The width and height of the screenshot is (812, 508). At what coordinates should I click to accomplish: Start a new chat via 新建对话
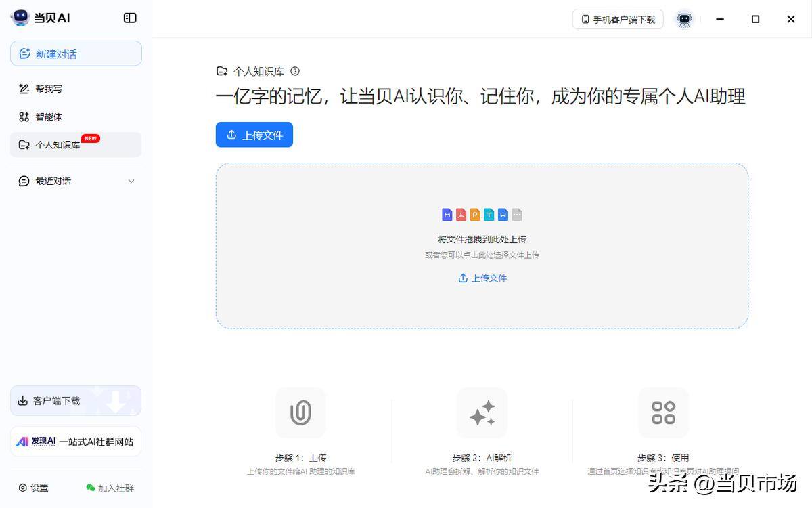76,54
